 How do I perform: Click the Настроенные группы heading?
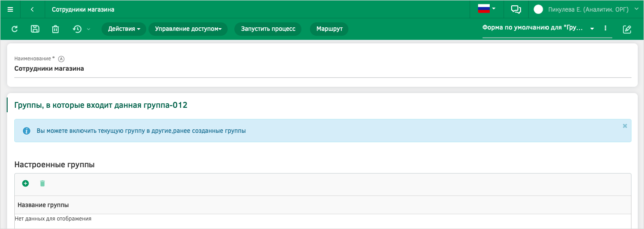click(55, 165)
